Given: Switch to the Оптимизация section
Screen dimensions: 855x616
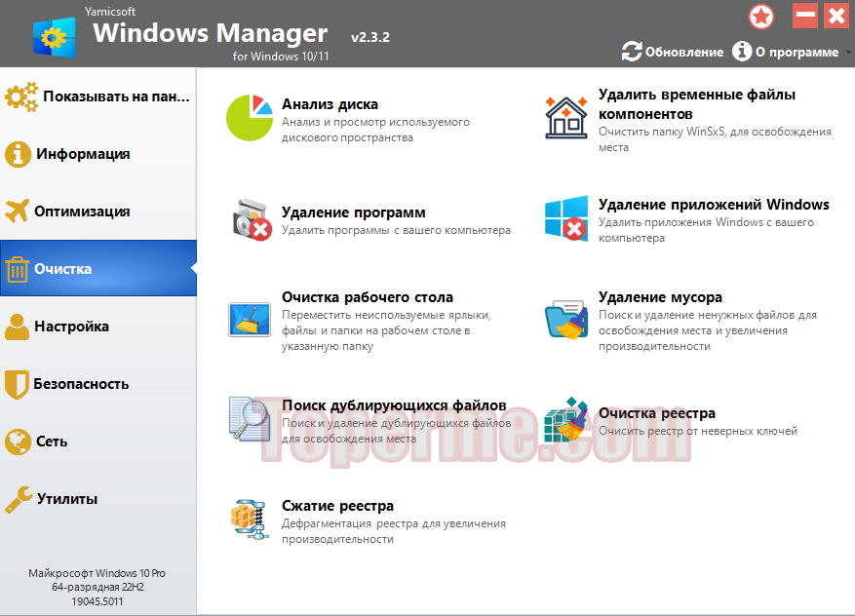Looking at the screenshot, I should 98,212.
